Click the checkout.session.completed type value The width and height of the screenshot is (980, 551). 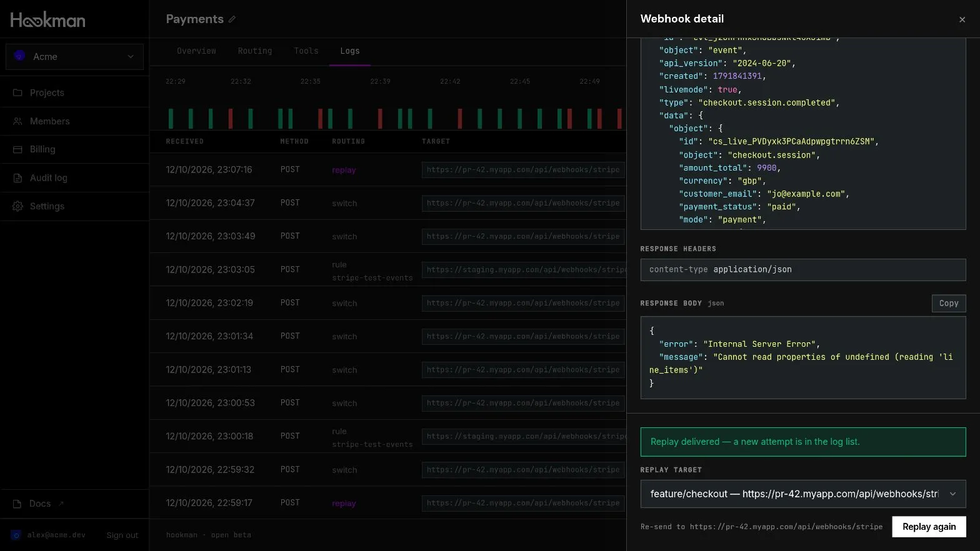click(768, 102)
